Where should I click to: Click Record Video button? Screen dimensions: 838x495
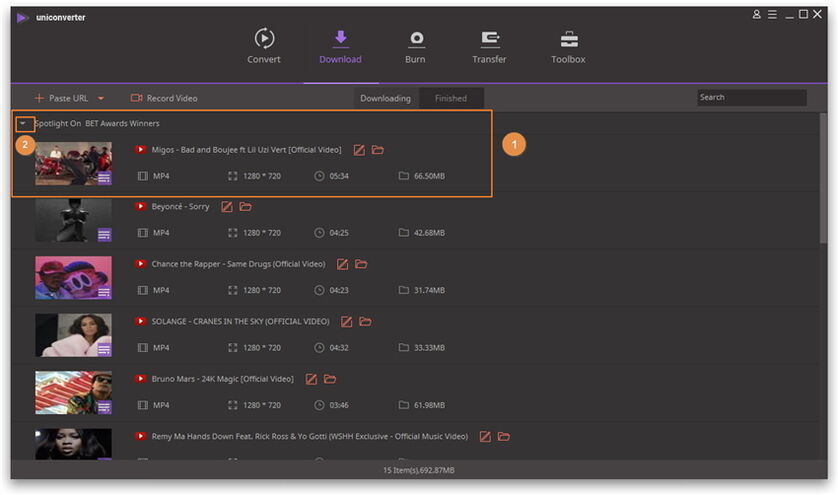click(x=164, y=98)
